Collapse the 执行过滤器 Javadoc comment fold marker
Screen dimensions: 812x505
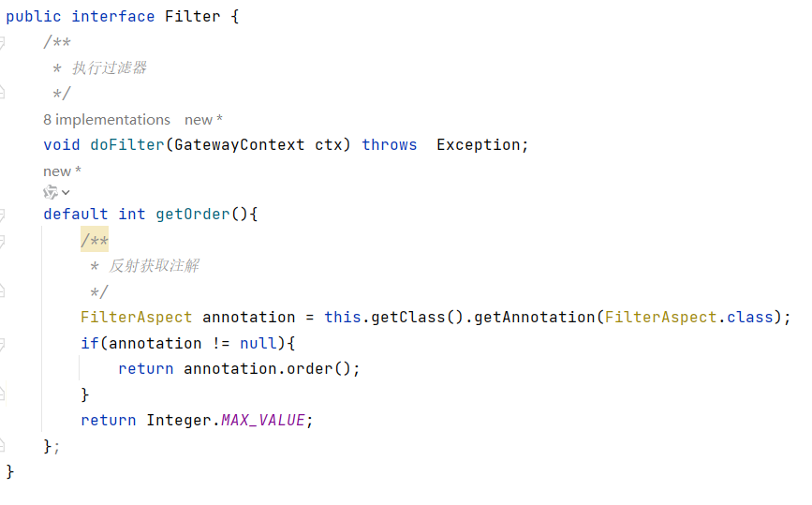point(3,43)
